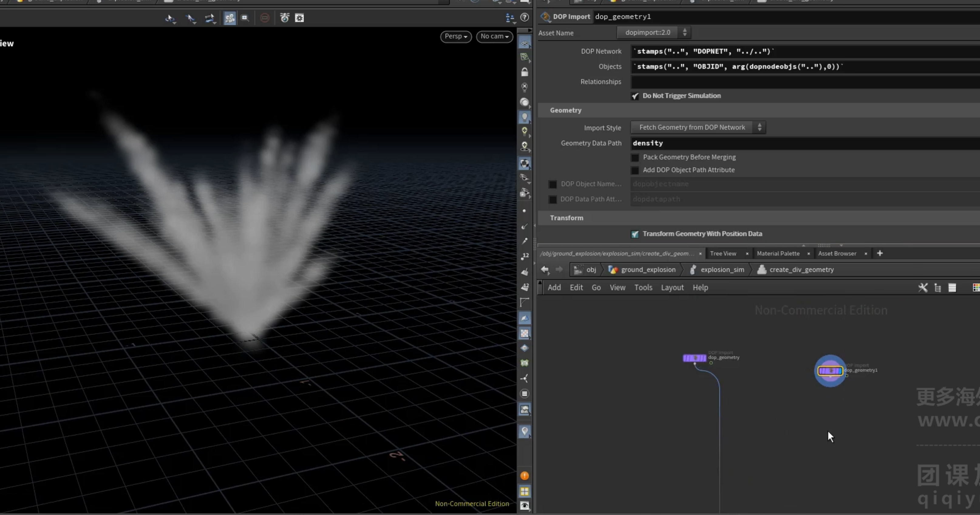Click the DOP Import node type icon

(x=545, y=17)
